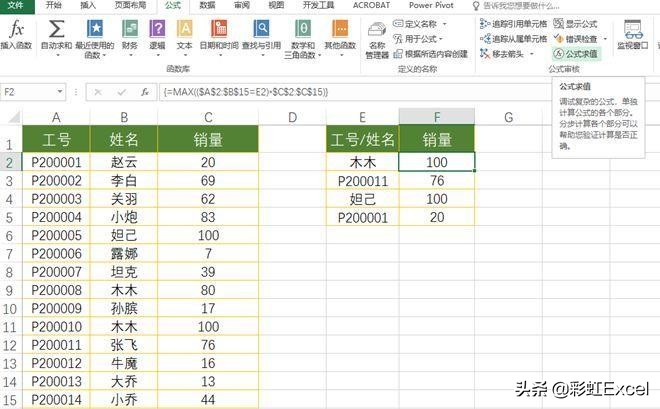This screenshot has width=660, height=409.
Task: Open the More Functions (其他函数) icon
Action: point(340,29)
